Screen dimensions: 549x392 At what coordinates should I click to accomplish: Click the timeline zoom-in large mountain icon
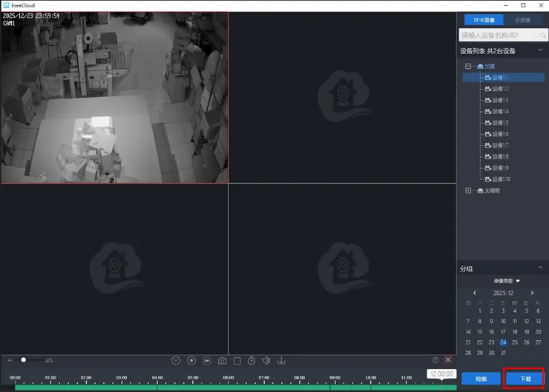pyautogui.click(x=50, y=360)
